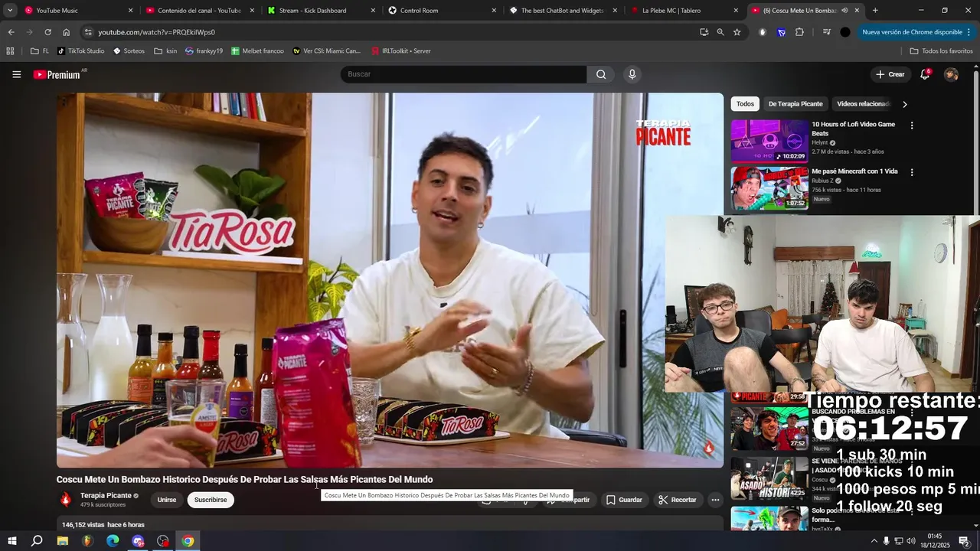980x551 pixels.
Task: Select Videos relacionados filter chip
Action: (x=863, y=104)
